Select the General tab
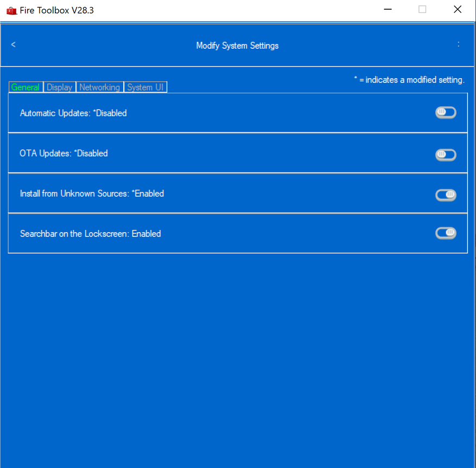This screenshot has height=468, width=476. point(26,87)
